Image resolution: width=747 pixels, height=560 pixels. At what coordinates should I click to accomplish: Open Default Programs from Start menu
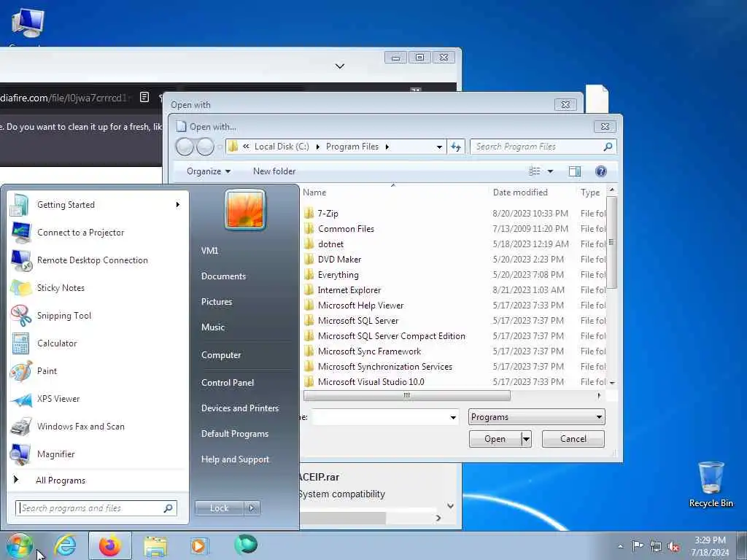235,434
